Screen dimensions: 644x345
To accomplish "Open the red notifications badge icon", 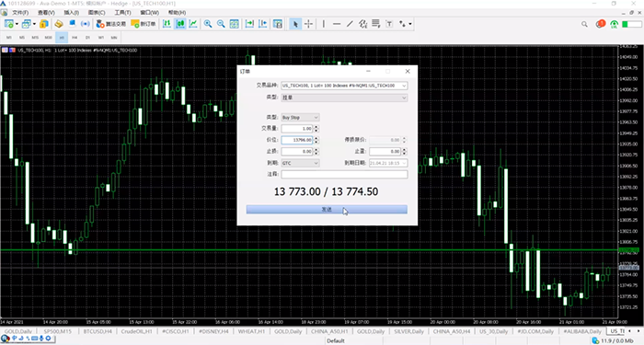I will click(x=600, y=24).
